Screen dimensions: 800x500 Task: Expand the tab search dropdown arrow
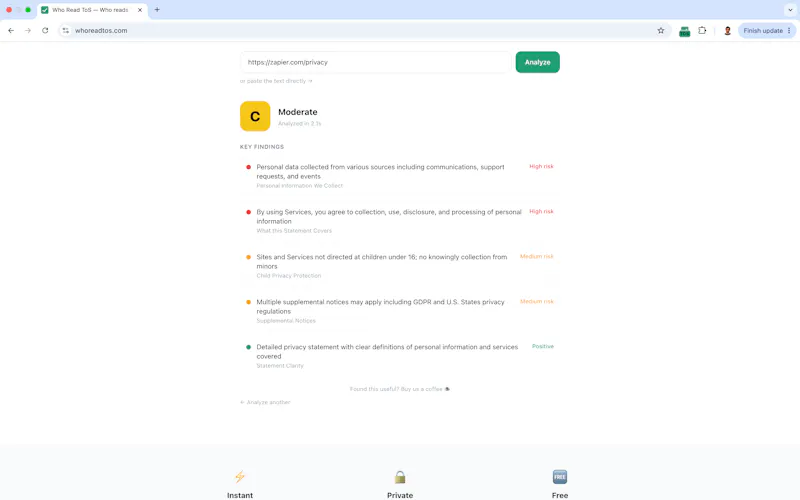pyautogui.click(x=790, y=10)
